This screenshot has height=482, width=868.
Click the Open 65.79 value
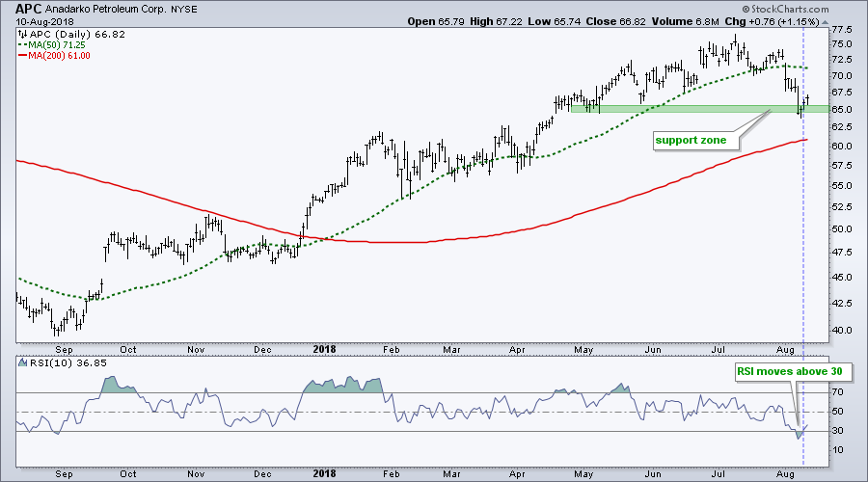pyautogui.click(x=436, y=21)
